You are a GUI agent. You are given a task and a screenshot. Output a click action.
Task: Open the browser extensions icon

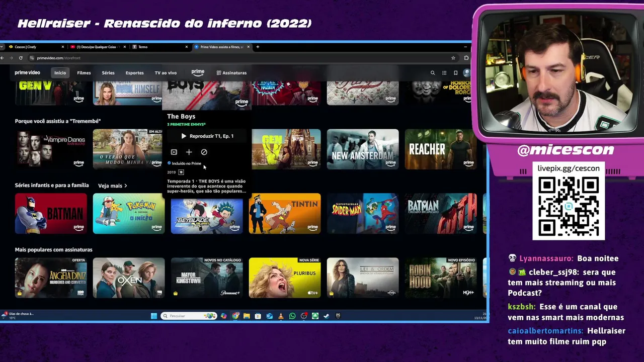coord(466,58)
